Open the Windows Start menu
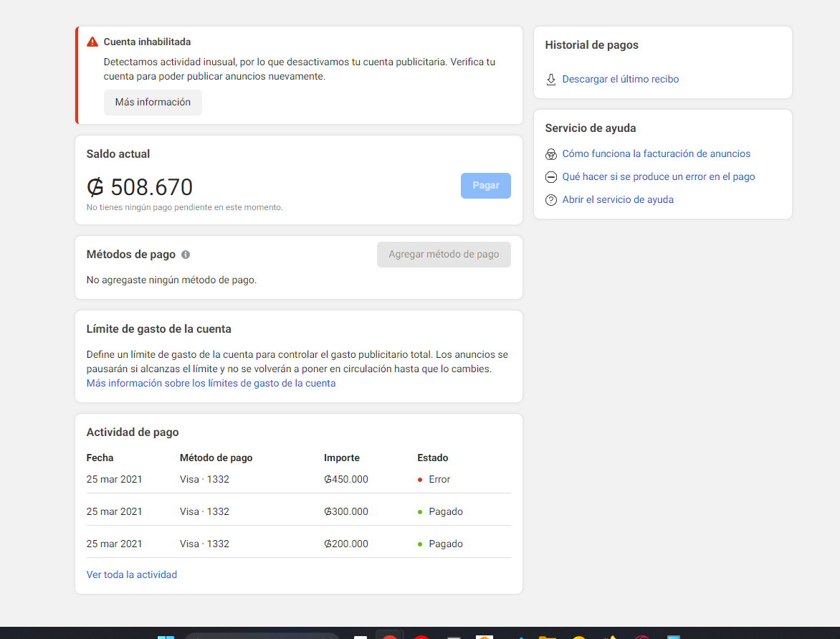This screenshot has height=639, width=840. click(166, 635)
